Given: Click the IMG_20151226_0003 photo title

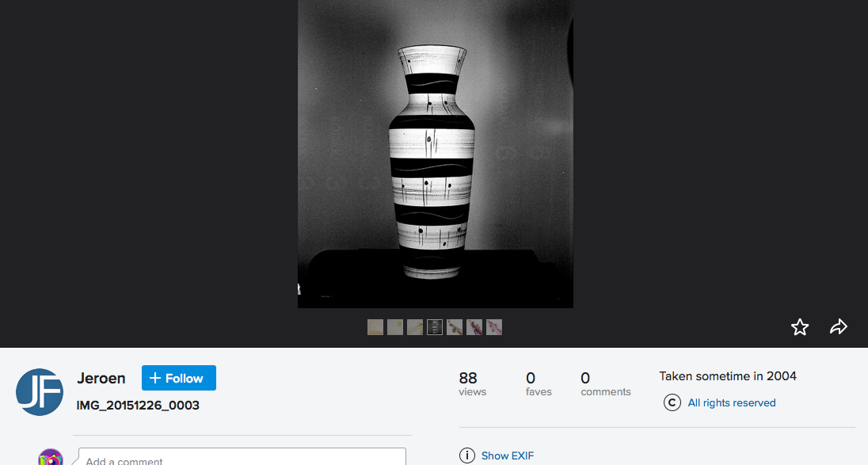Looking at the screenshot, I should point(138,406).
